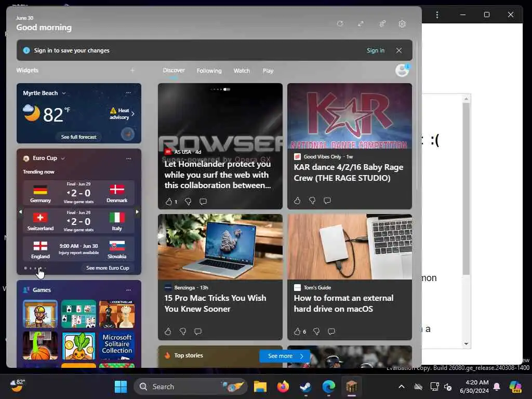Comment on 15 Pro Mac Tricks article
532x399 pixels.
coord(198,331)
